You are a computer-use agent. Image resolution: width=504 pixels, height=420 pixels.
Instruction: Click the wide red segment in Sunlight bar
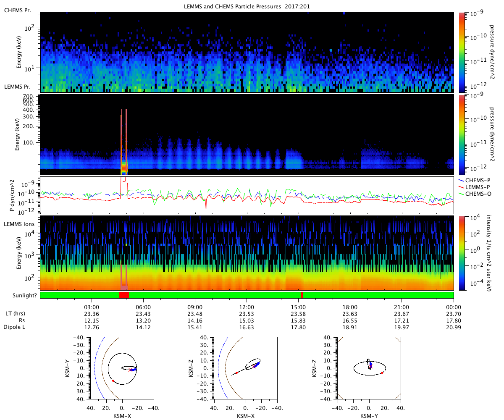[124, 295]
